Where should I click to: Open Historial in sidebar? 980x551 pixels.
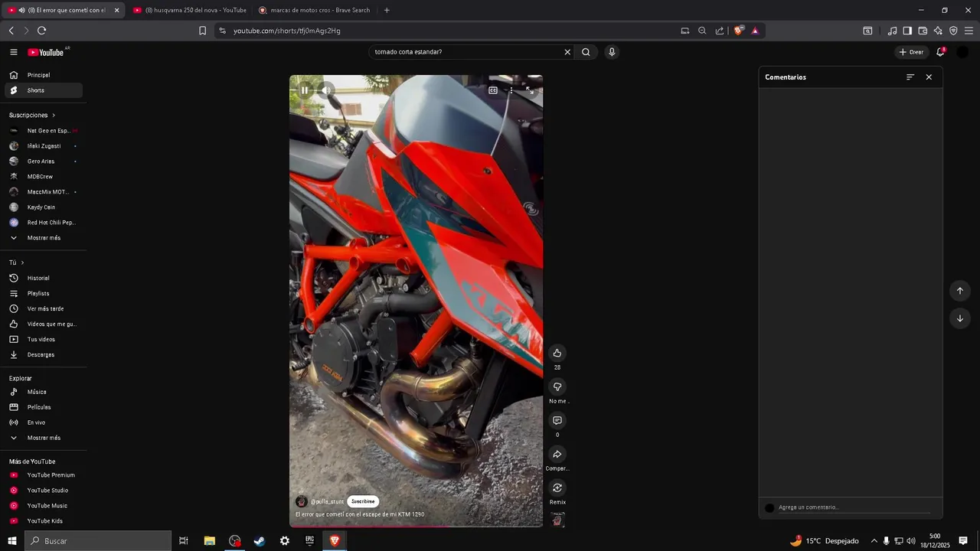[x=44, y=278]
